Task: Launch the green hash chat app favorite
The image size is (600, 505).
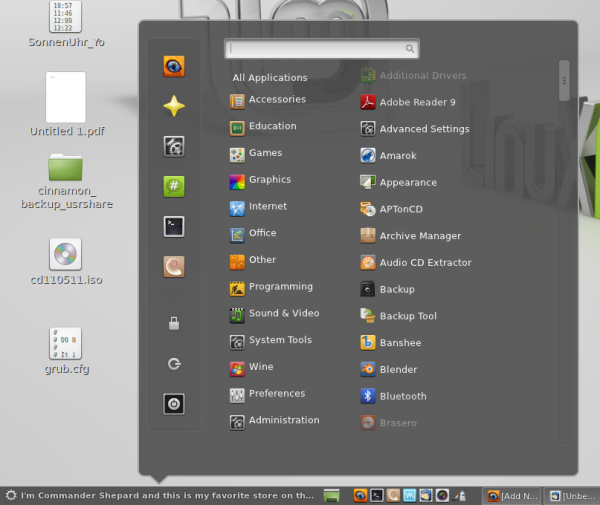Action: click(x=174, y=186)
